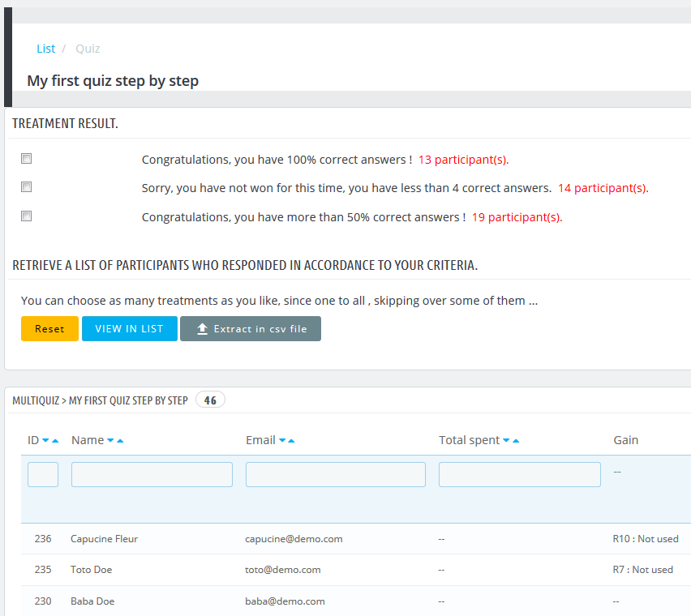Sort ID column descending arrow
691x616 pixels.
tap(46, 441)
